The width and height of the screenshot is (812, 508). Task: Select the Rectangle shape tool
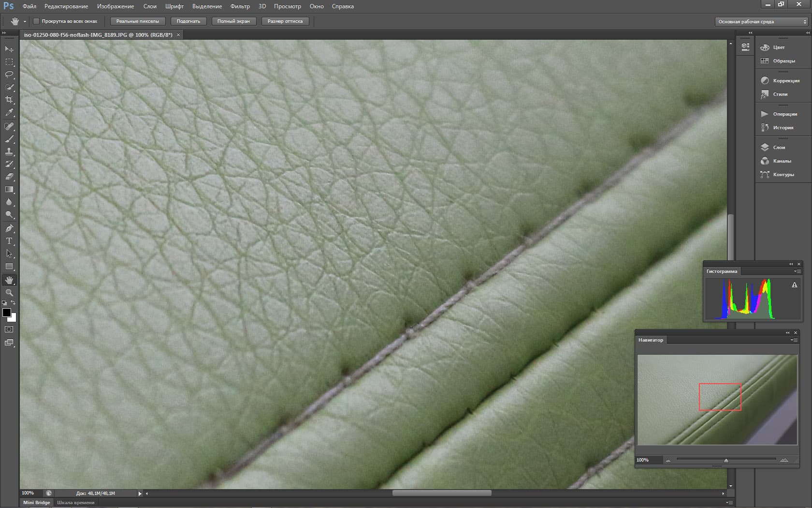pos(9,266)
